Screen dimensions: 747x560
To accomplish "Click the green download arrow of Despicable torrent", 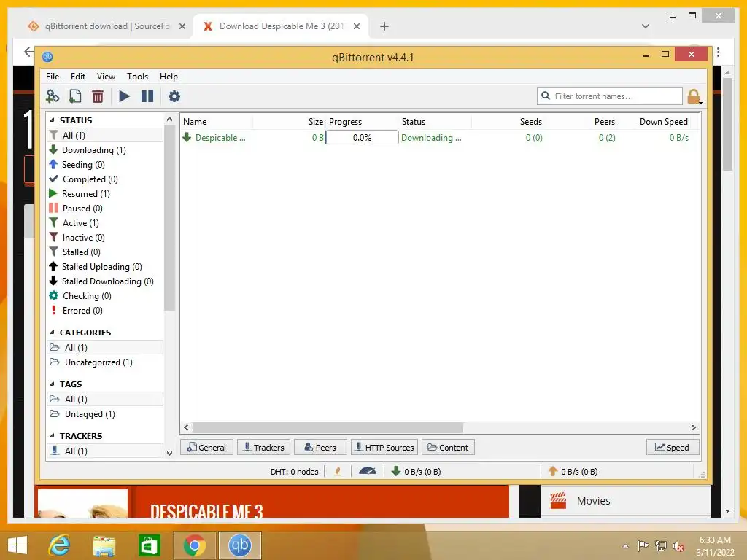I will (187, 138).
